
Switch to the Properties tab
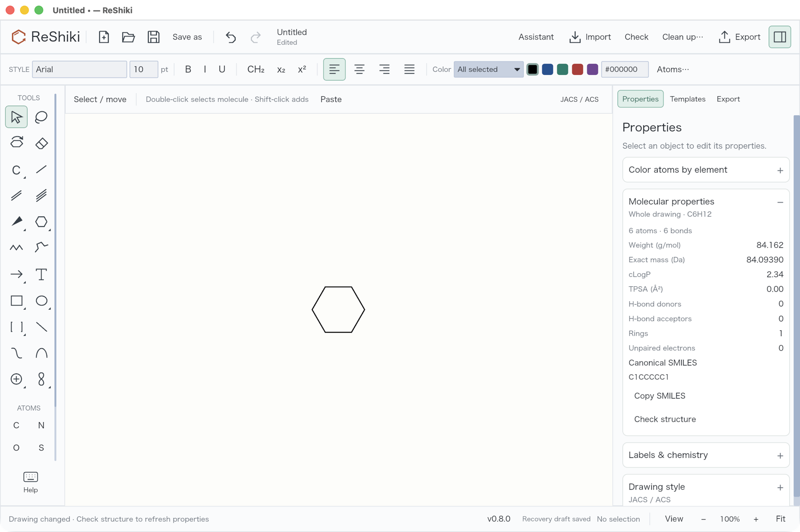click(x=640, y=99)
